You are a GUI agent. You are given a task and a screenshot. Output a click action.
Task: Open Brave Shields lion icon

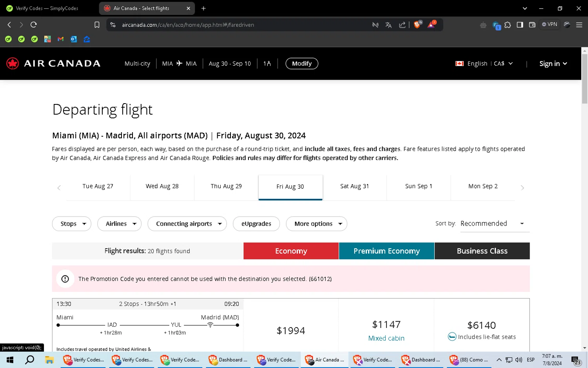pos(417,24)
